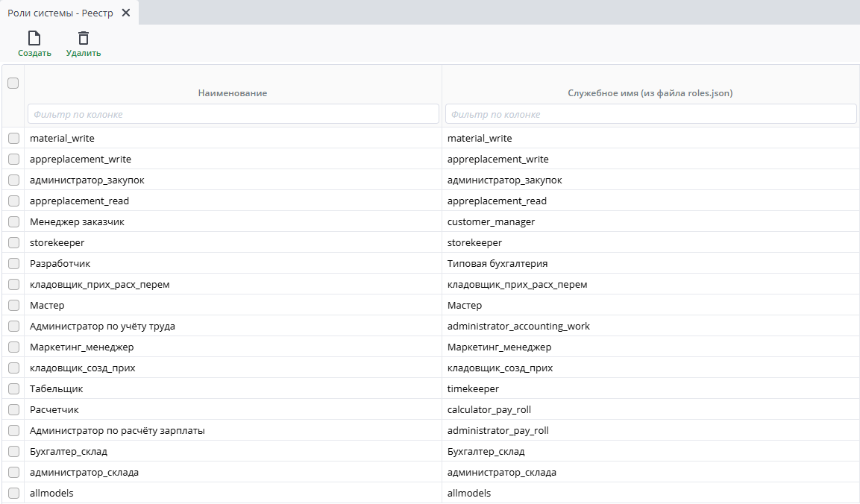The width and height of the screenshot is (860, 504).
Task: Sort by the Наименование column header
Action: [233, 93]
